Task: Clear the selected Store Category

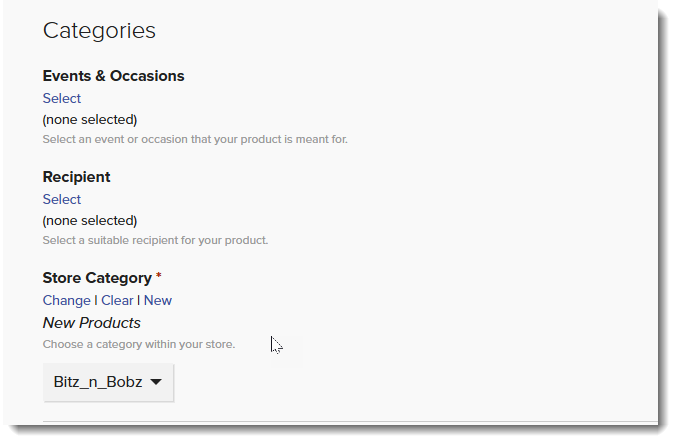Action: coord(117,300)
